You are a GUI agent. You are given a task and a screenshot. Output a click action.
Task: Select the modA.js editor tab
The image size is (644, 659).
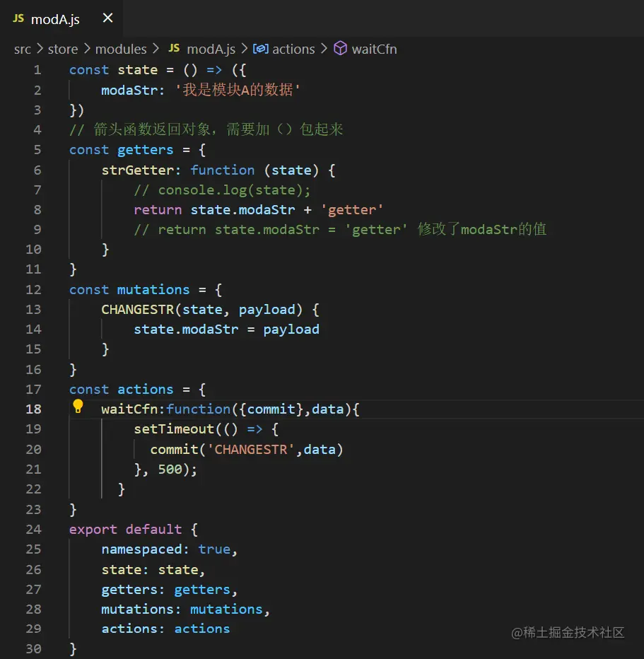tap(62, 18)
